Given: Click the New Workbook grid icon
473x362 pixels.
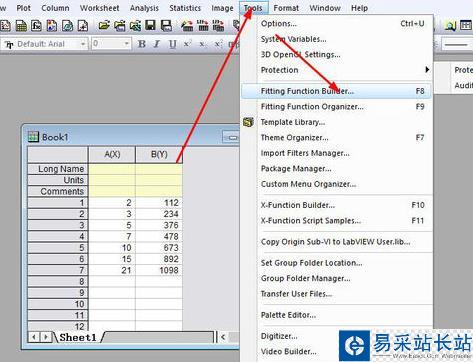Looking at the screenshot, I should click(21, 26).
